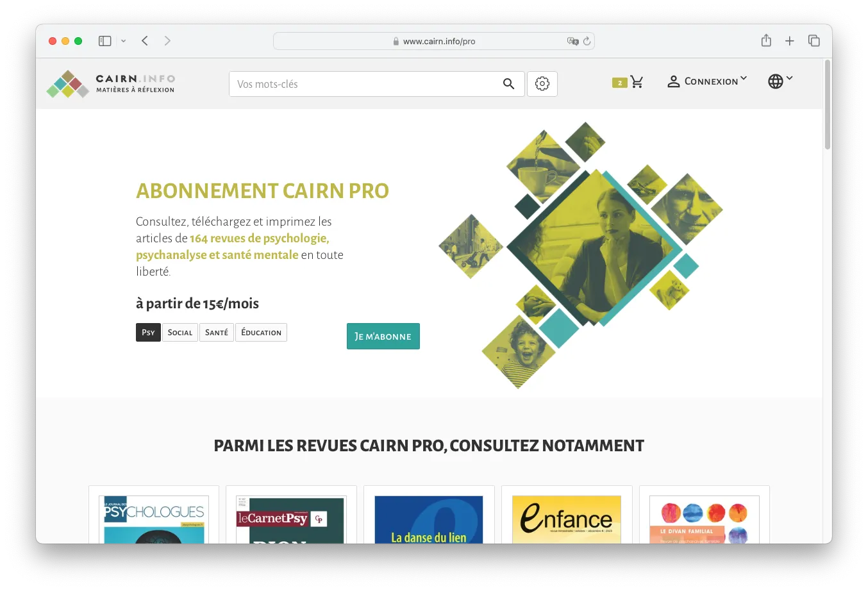Expand the Connexion dropdown
The height and width of the screenshot is (591, 868).
click(707, 81)
